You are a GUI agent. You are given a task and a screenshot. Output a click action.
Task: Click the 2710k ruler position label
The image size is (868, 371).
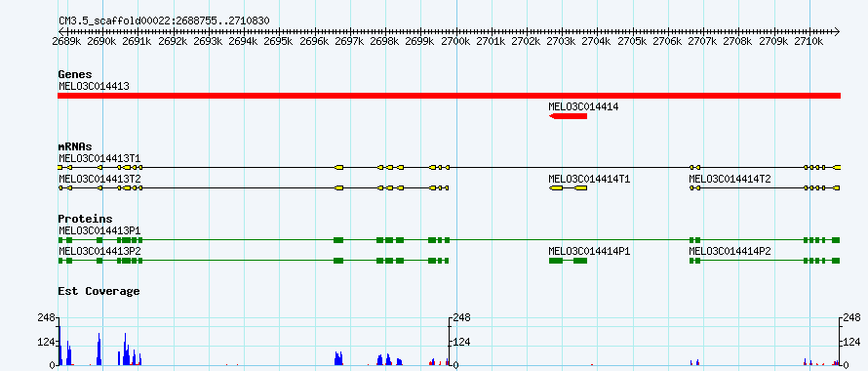(809, 42)
